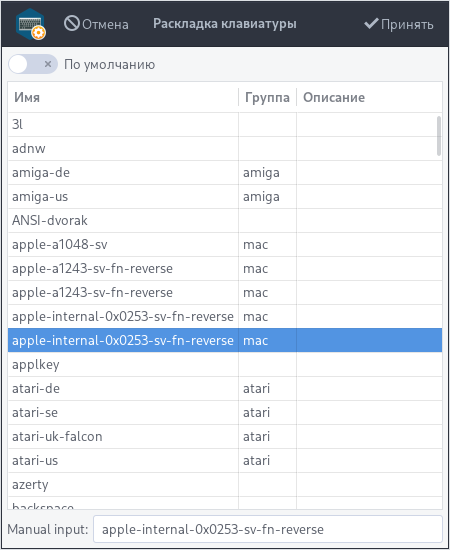The width and height of the screenshot is (450, 550).
Task: Pick the ANSI-dvorak layout row
Action: click(225, 221)
